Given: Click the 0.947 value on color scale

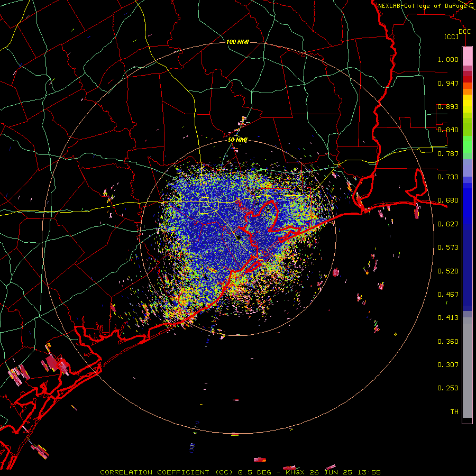Looking at the screenshot, I should [448, 83].
